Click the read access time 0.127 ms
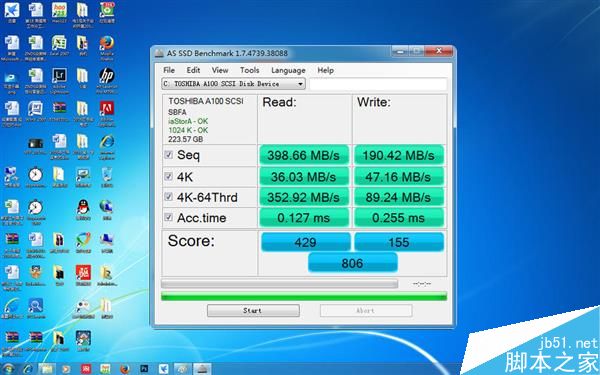Image resolution: width=600 pixels, height=375 pixels. coord(304,218)
